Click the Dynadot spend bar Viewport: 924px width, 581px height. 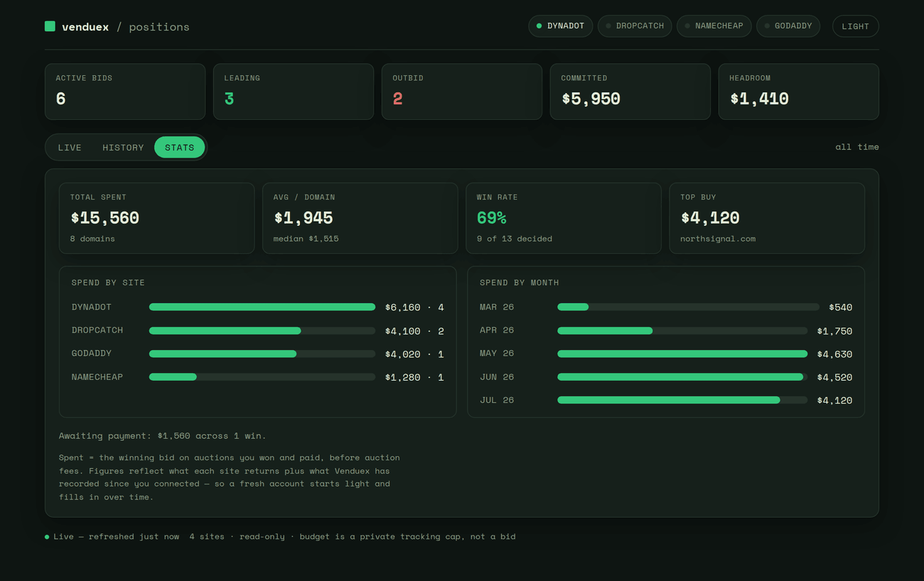tap(262, 307)
